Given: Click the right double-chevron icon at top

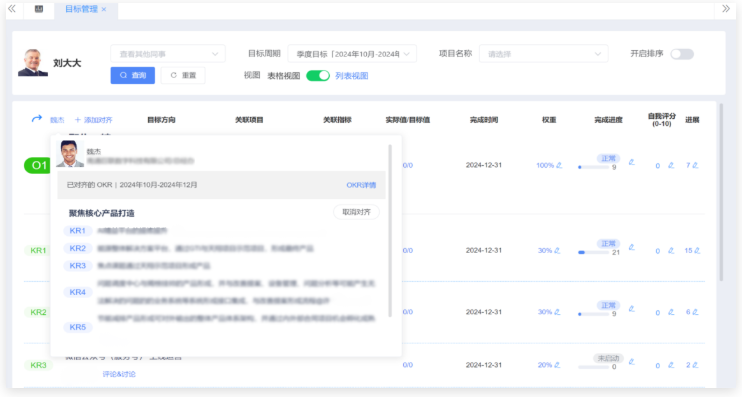Looking at the screenshot, I should (x=725, y=9).
